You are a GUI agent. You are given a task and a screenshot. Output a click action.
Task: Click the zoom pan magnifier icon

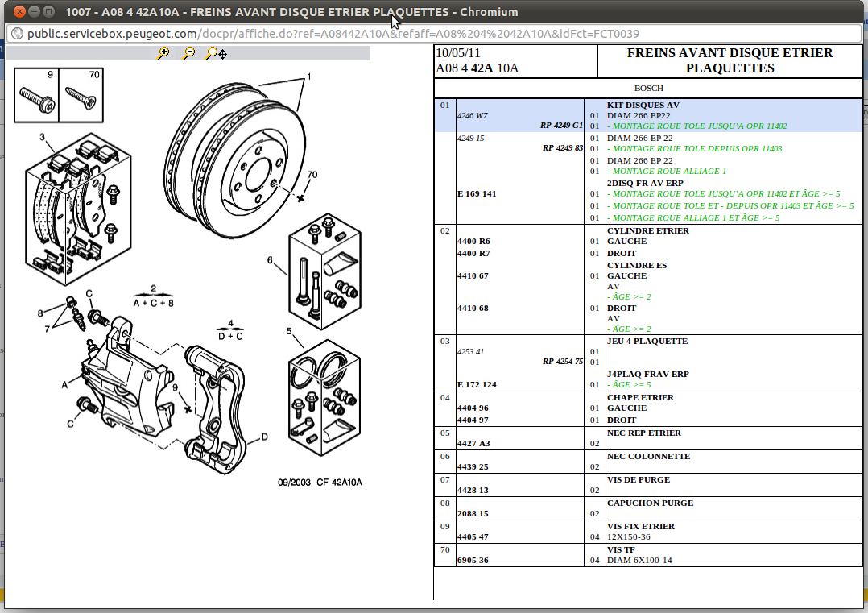(x=216, y=53)
